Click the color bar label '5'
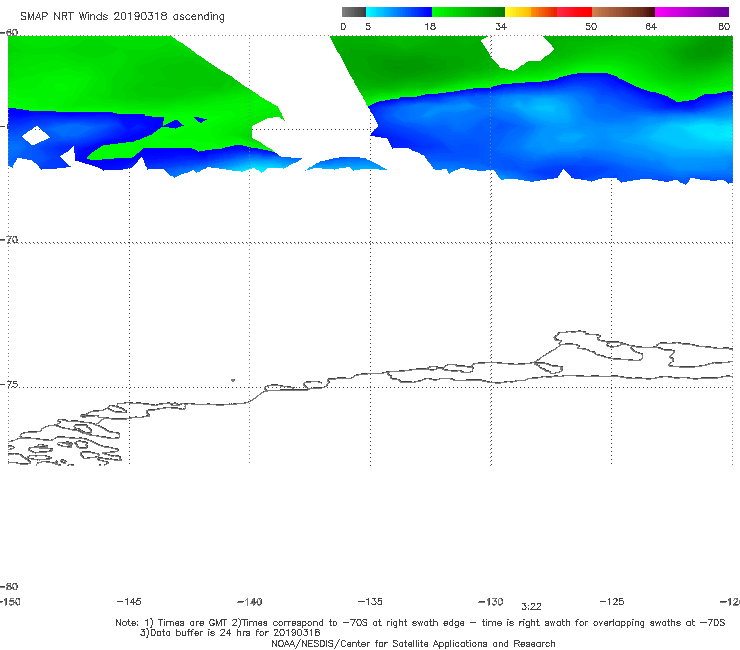The height and width of the screenshot is (650, 740). coord(368,26)
